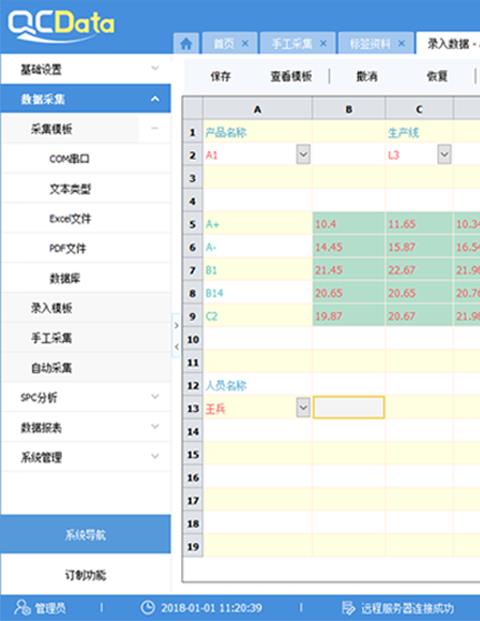Click the clock icon in status bar
This screenshot has height=621, width=480.
(x=148, y=608)
